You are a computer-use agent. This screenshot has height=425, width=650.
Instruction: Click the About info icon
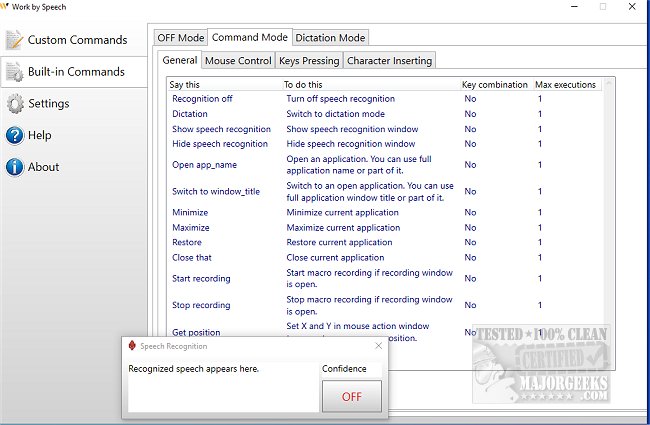15,167
